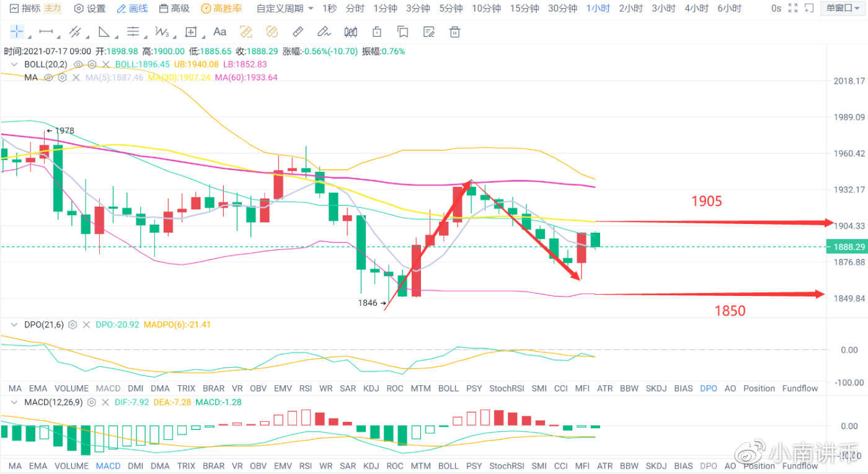Enter fullscreen chart mode
Image resolution: width=868 pixels, height=474 pixels.
pyautogui.click(x=792, y=9)
